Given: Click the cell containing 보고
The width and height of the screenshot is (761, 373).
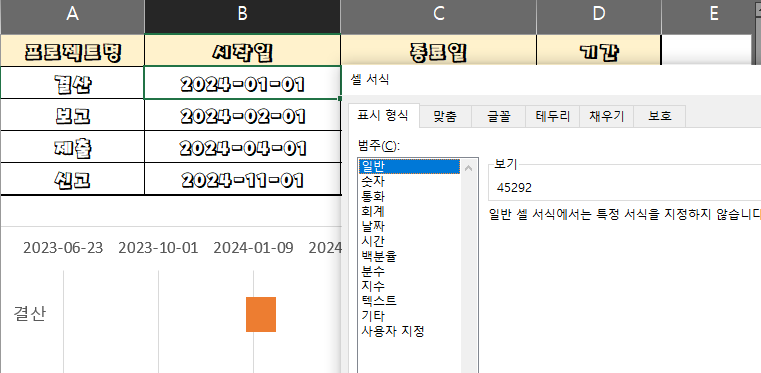Looking at the screenshot, I should tap(72, 115).
